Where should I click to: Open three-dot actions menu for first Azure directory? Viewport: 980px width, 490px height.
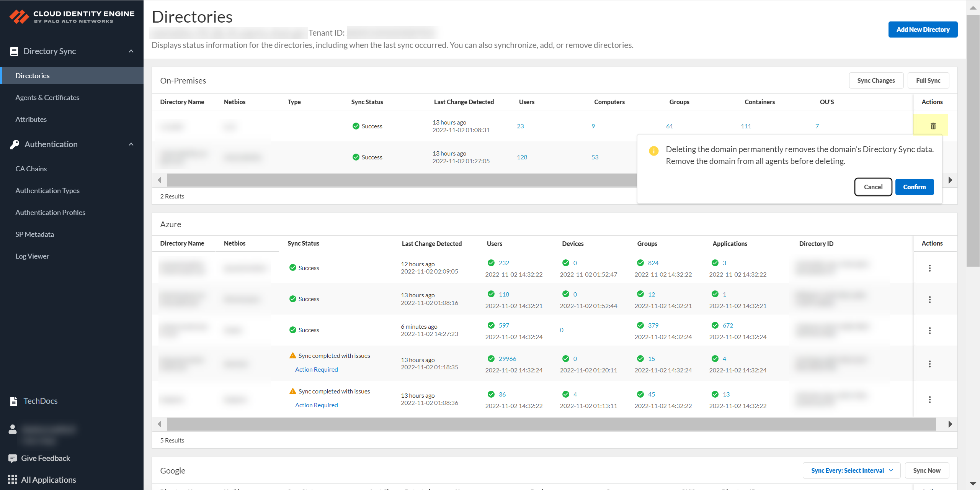(x=929, y=268)
